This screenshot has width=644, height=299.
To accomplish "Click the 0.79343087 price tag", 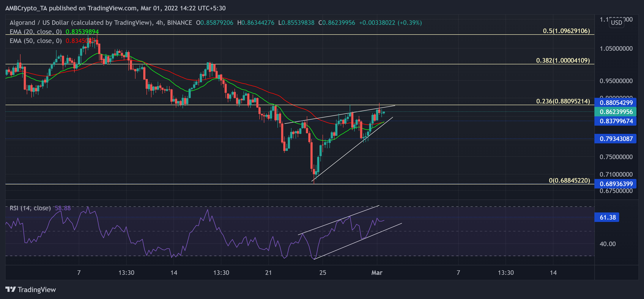I will tap(615, 139).
